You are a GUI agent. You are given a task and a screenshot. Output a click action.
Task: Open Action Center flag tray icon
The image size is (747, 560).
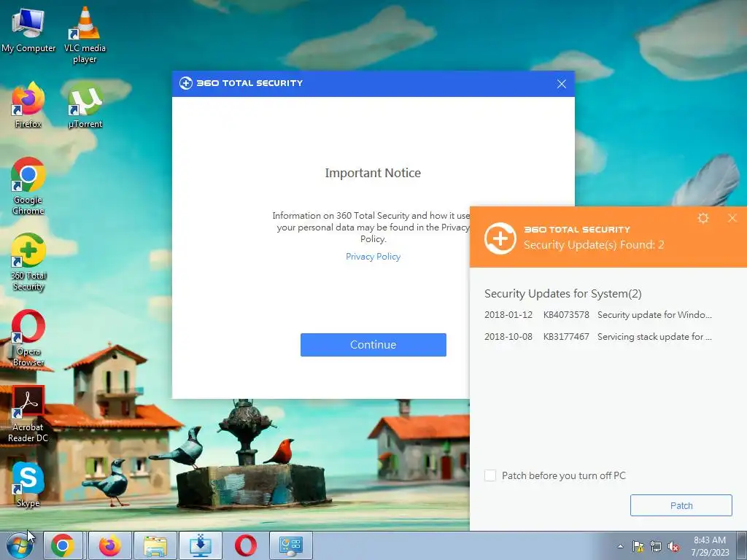tap(638, 546)
